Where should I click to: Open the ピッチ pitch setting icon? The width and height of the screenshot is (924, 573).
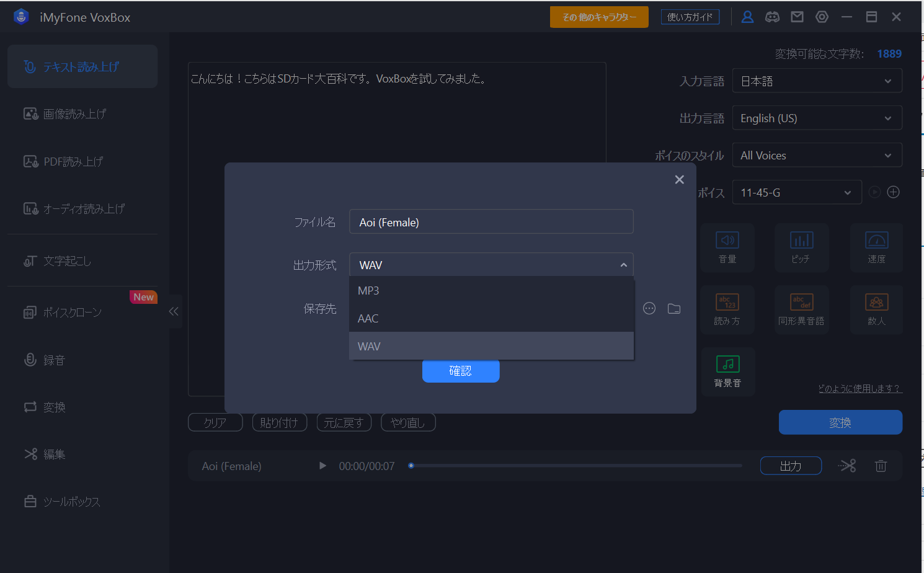tap(801, 247)
